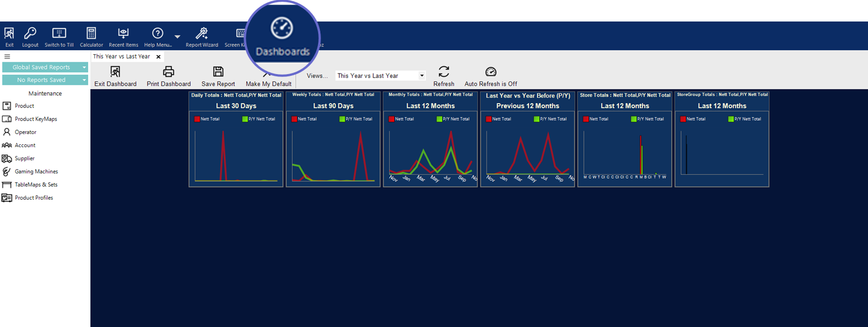Open the Calculator tool
868x327 pixels.
pos(91,34)
